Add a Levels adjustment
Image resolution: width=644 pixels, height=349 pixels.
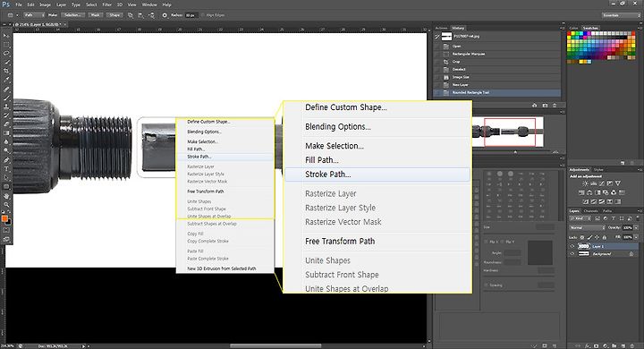tap(593, 183)
